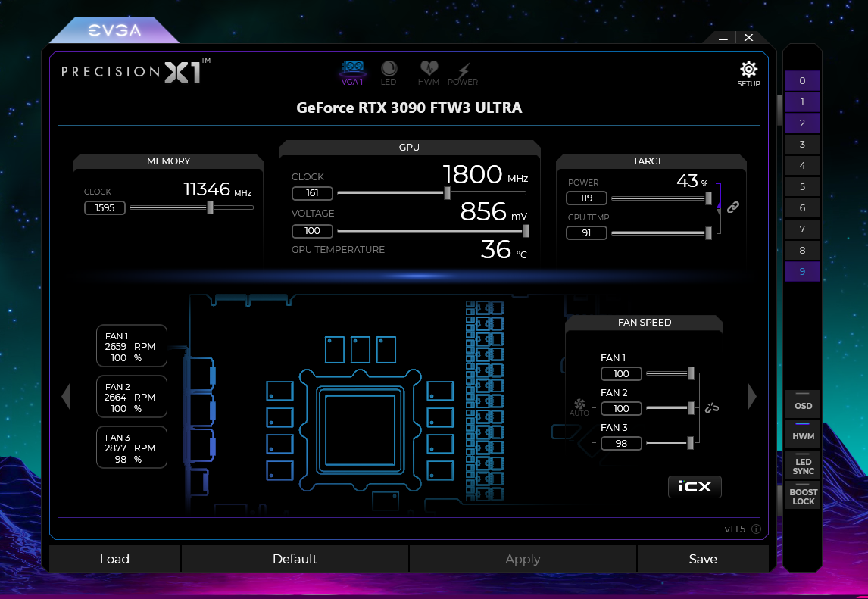The width and height of the screenshot is (868, 599).
Task: Click the FAN 3 2877 RPM readout
Action: coord(132,448)
